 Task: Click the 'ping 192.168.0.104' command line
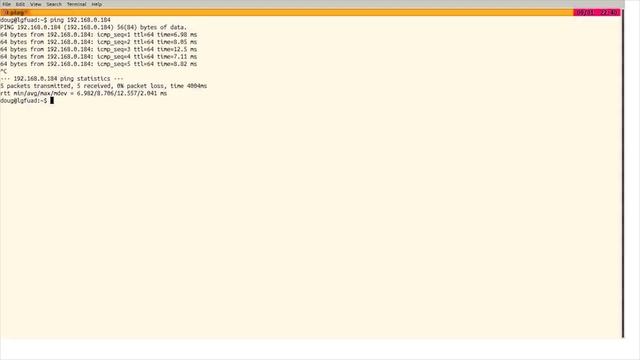(x=56, y=20)
